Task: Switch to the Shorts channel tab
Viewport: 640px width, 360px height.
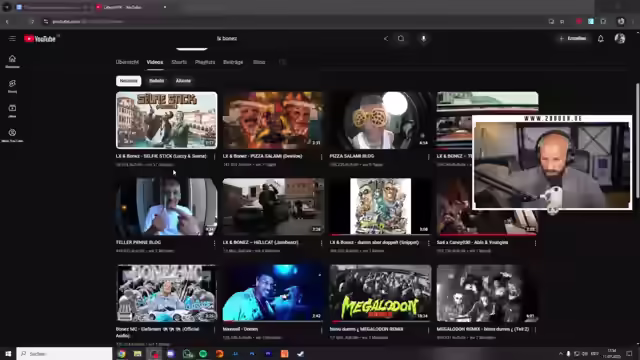Action: coord(179,62)
